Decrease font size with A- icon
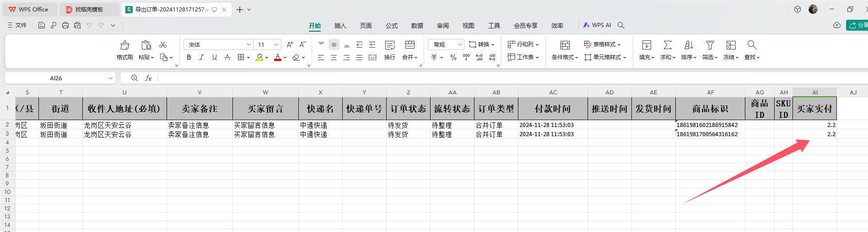This screenshot has height=232, width=868. (x=302, y=44)
